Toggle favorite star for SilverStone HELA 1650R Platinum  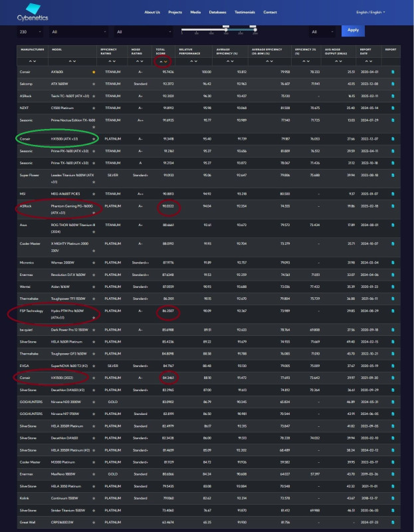point(94,342)
